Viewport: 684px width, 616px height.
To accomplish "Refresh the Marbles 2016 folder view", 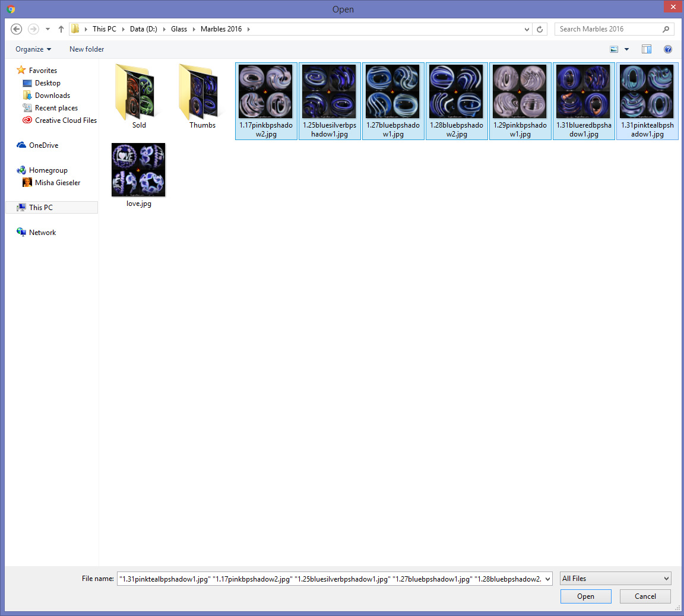I will (x=539, y=29).
